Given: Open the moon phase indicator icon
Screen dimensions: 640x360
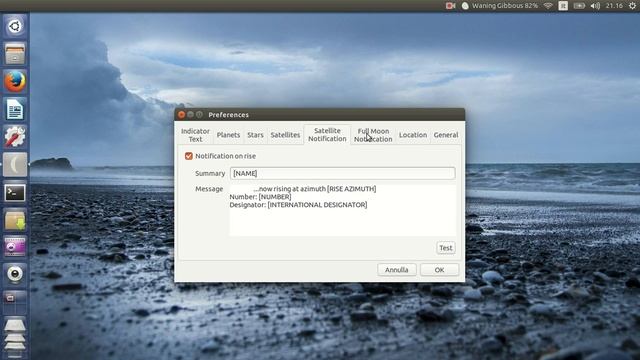Looking at the screenshot, I should (x=465, y=6).
